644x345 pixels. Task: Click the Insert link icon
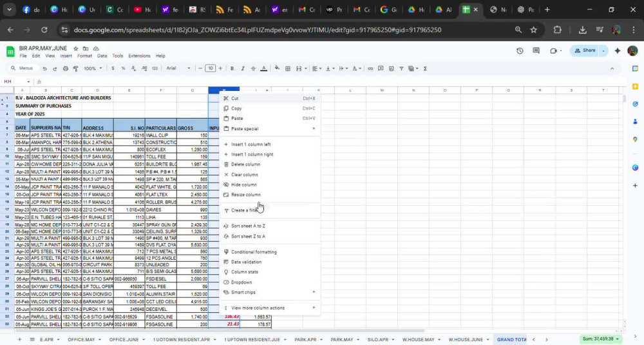click(x=370, y=68)
